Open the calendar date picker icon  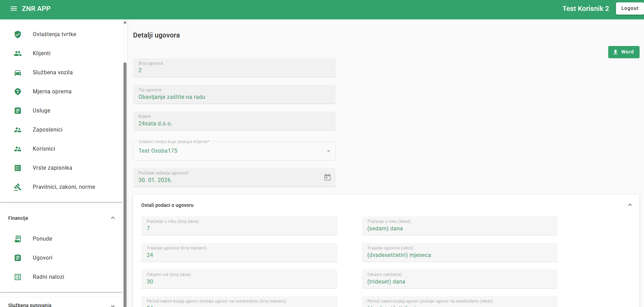click(327, 177)
